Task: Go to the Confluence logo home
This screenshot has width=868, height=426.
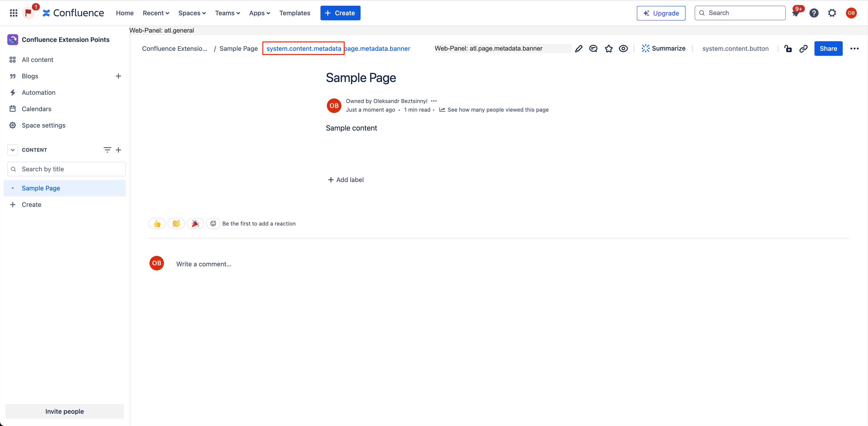Action: click(73, 13)
